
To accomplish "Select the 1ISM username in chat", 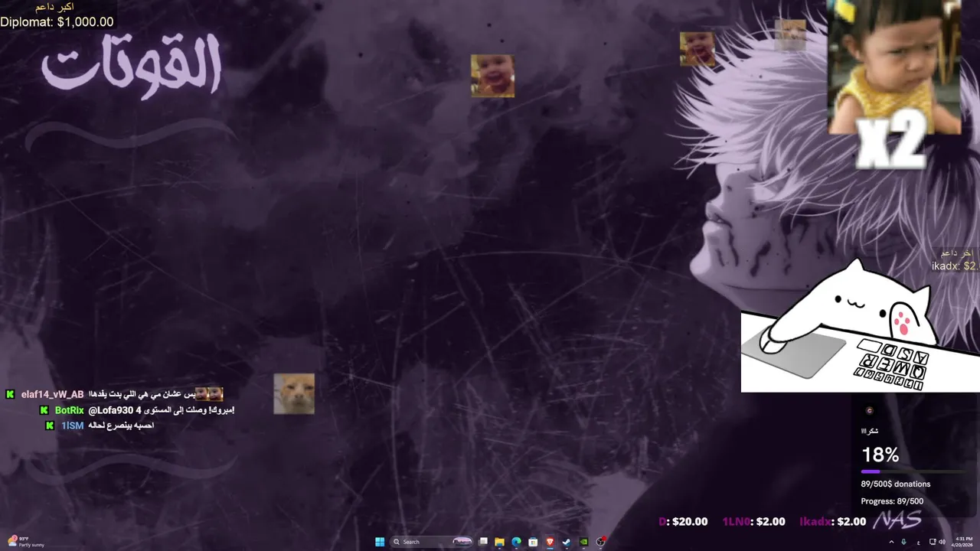I will click(72, 425).
